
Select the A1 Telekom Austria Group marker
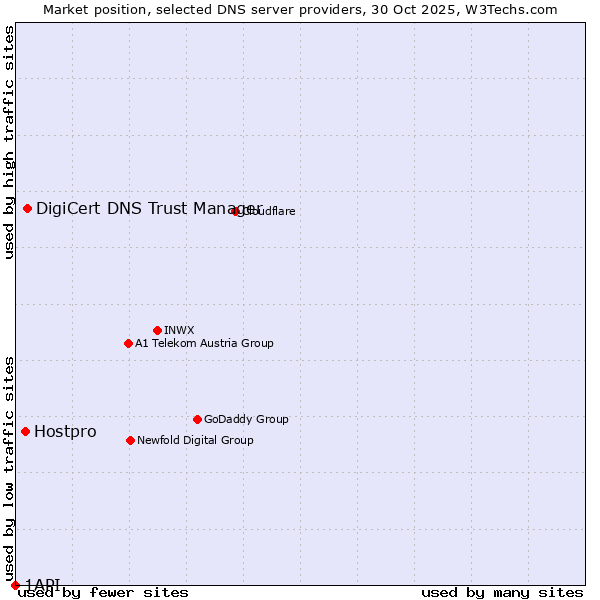click(128, 343)
